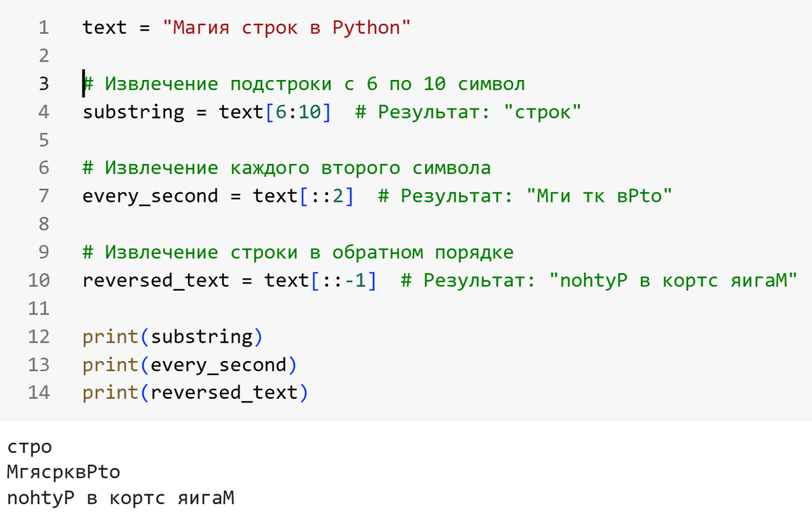Click line number 14 in the gutter
Image resolution: width=812 pixels, height=512 pixels.
click(39, 393)
